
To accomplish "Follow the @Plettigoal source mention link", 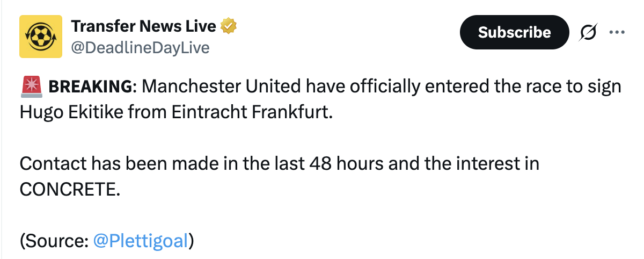I will click(x=141, y=241).
